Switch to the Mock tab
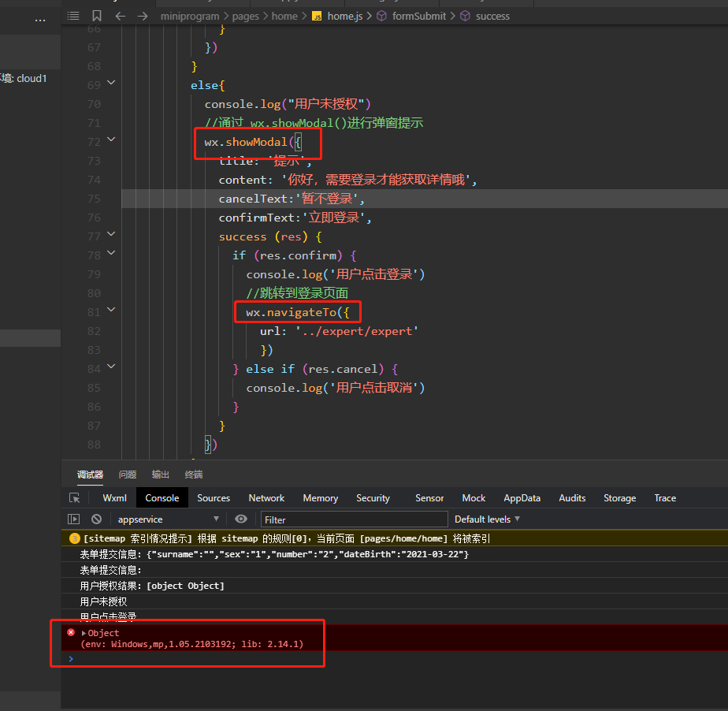The image size is (728, 711). point(474,498)
